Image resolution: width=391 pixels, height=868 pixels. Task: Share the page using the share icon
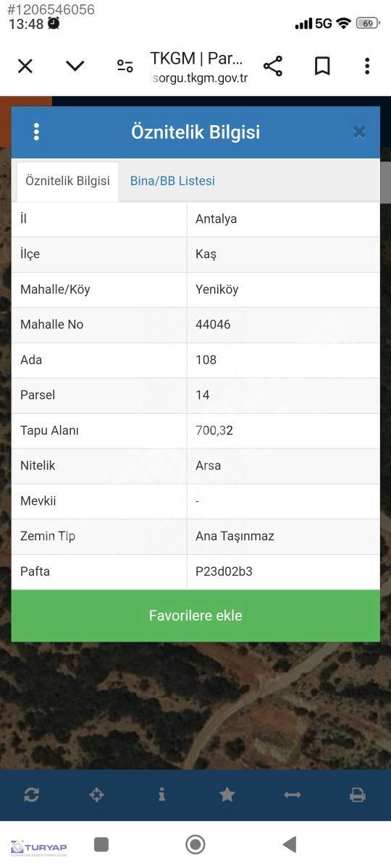[x=273, y=67]
